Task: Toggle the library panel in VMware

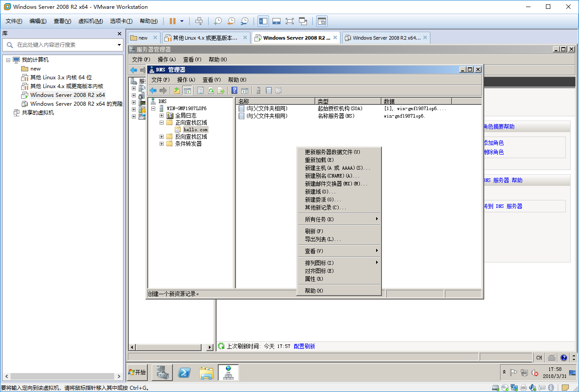Action: 263,21
